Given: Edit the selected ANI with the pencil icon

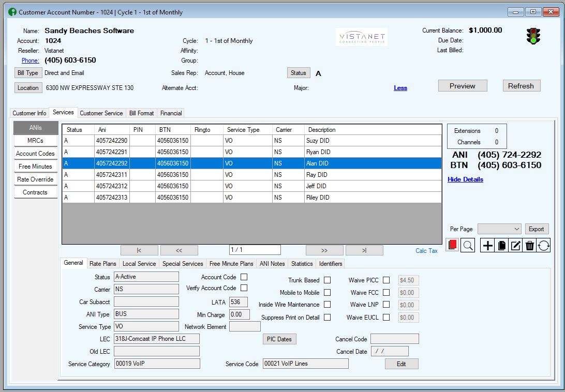Looking at the screenshot, I should click(516, 246).
